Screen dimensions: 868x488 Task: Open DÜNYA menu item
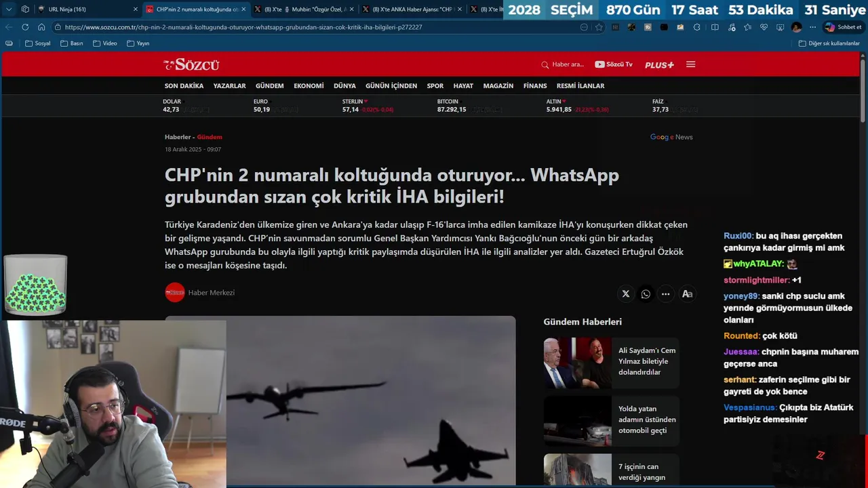tap(344, 86)
